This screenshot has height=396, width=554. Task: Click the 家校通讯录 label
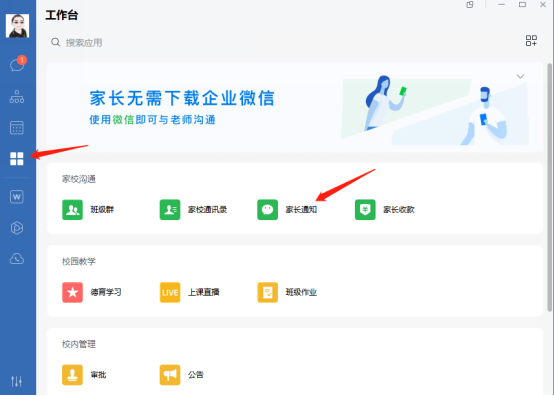(207, 209)
